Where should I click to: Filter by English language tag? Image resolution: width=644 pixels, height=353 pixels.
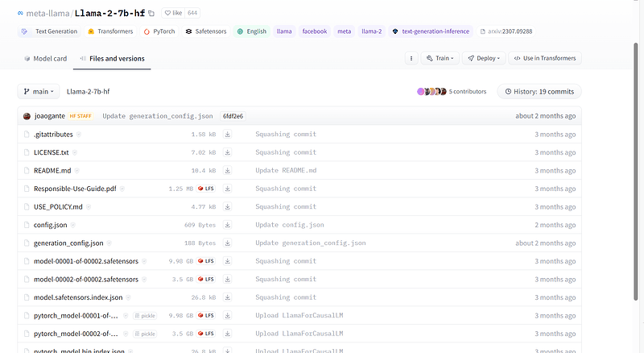[251, 31]
